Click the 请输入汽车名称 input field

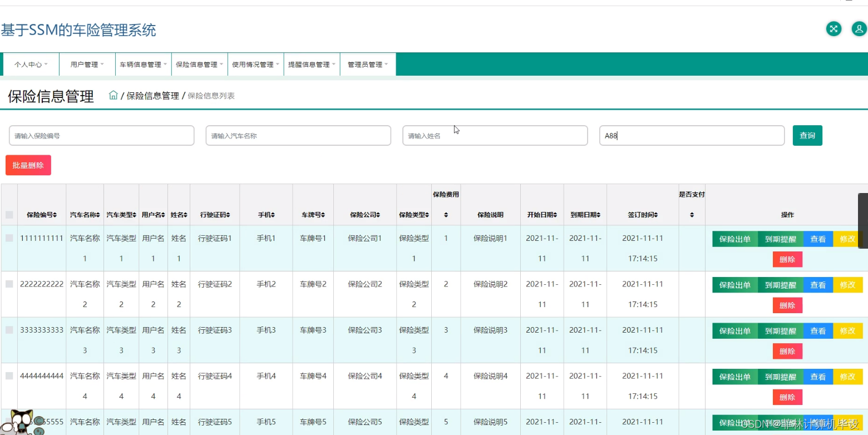tap(298, 135)
